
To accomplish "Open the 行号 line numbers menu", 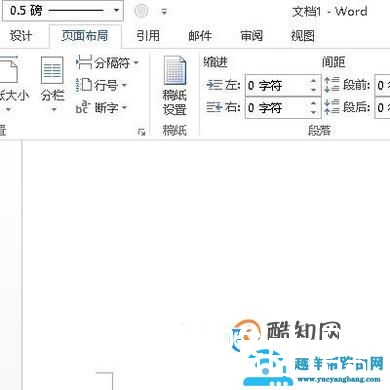I will [x=102, y=85].
